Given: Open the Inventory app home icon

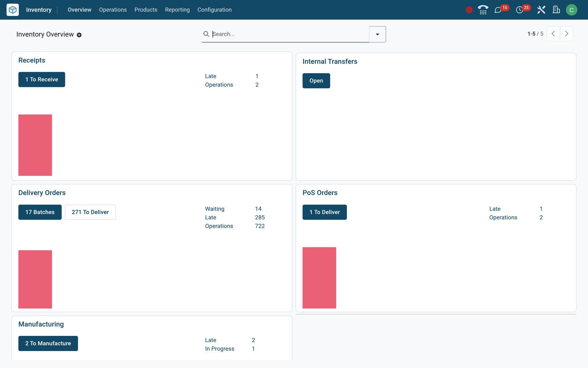Looking at the screenshot, I should pyautogui.click(x=12, y=10).
